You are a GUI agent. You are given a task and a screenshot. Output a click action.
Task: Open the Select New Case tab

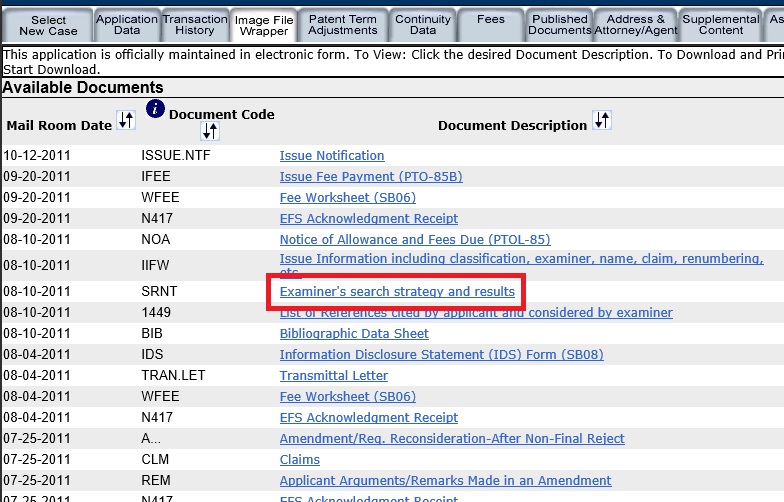pos(48,25)
